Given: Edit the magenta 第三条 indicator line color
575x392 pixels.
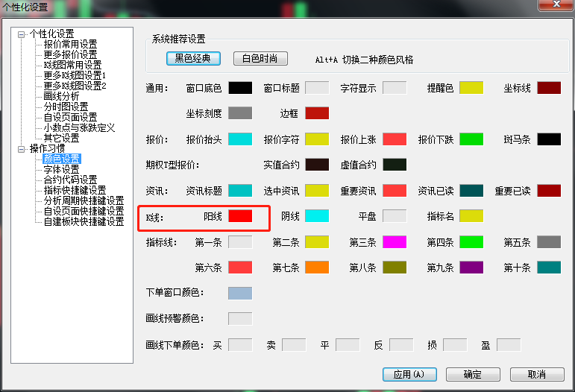Looking at the screenshot, I should click(395, 242).
